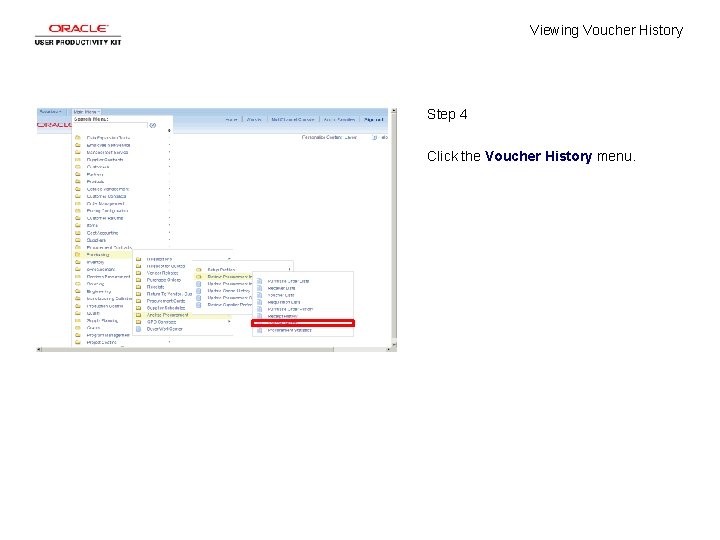Image resolution: width=720 pixels, height=540 pixels.
Task: Expand the Setup Profiles submenu arrow
Action: pos(289,270)
